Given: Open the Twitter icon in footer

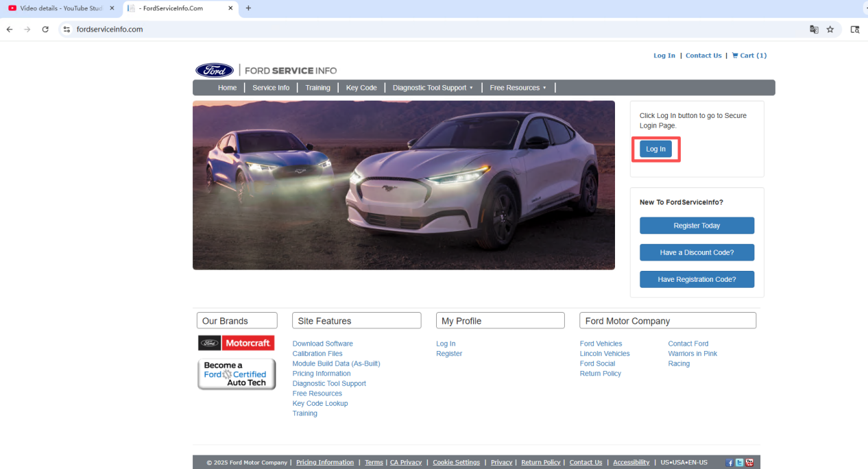Looking at the screenshot, I should (x=739, y=463).
